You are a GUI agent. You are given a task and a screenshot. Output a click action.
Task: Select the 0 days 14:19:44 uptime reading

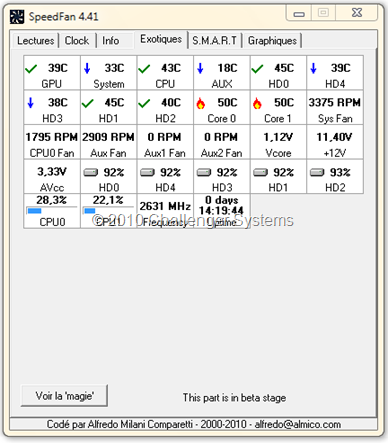pos(221,211)
